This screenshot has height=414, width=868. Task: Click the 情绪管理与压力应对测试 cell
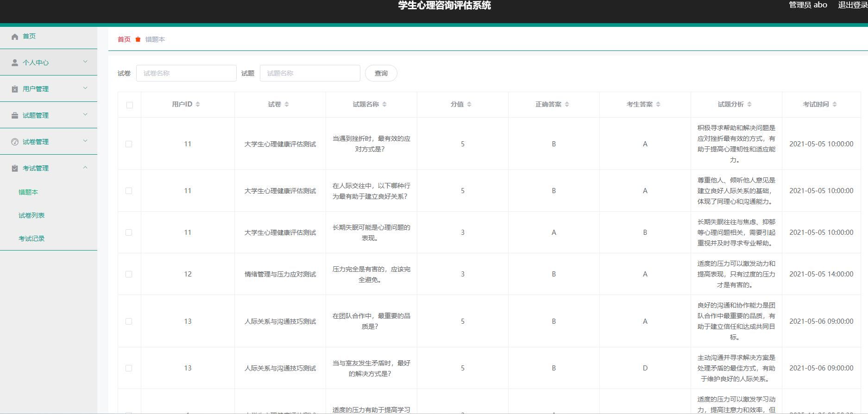pyautogui.click(x=280, y=274)
